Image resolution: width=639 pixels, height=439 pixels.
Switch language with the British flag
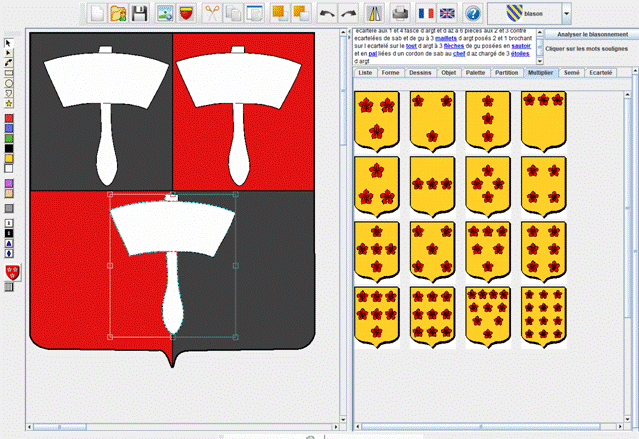pyautogui.click(x=447, y=13)
